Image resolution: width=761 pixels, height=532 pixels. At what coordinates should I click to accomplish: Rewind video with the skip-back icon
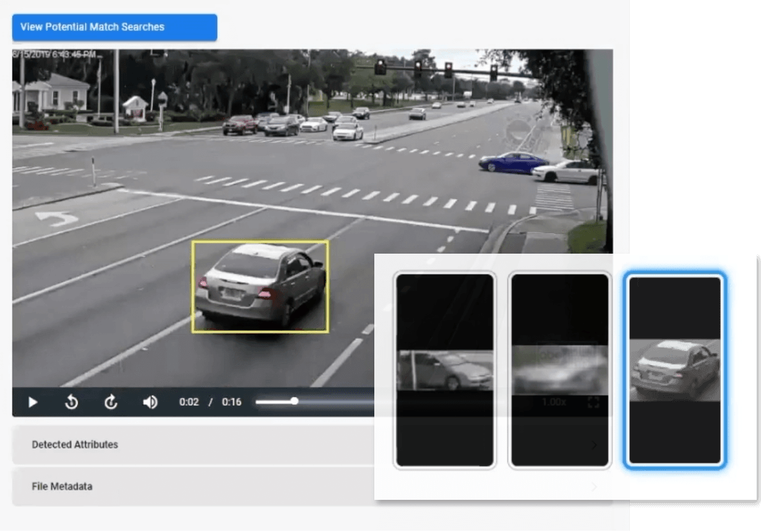[72, 402]
